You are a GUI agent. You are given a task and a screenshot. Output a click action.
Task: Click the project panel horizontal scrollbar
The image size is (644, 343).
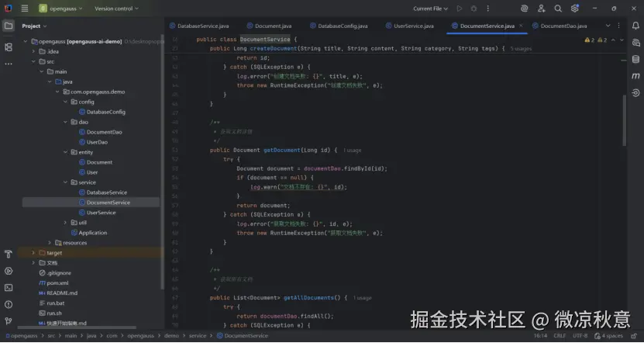pos(77,327)
